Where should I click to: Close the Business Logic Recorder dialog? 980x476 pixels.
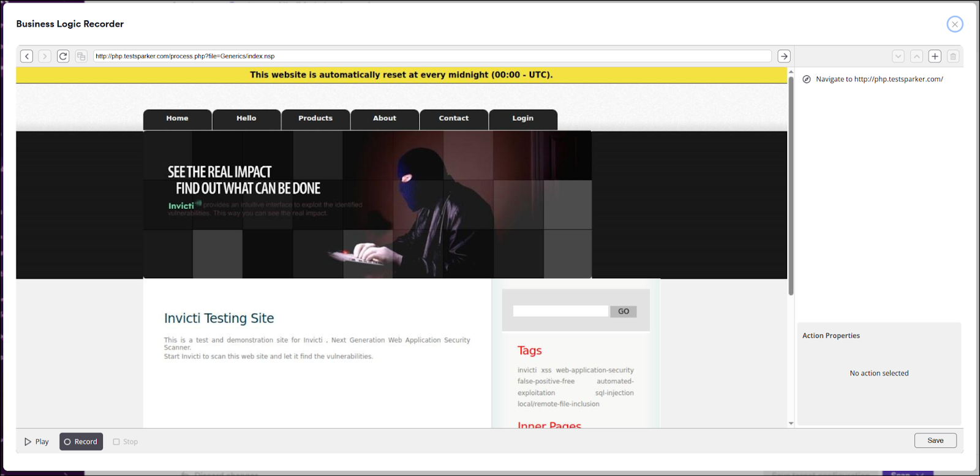click(x=954, y=24)
